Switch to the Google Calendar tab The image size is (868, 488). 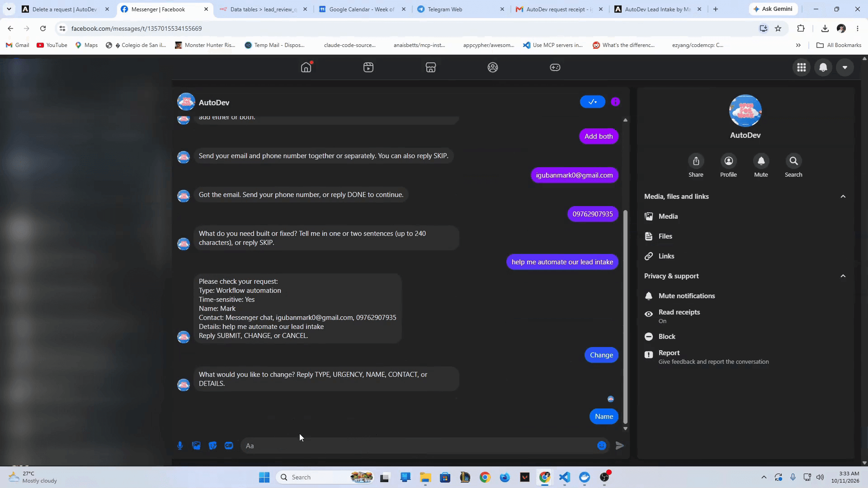(362, 9)
